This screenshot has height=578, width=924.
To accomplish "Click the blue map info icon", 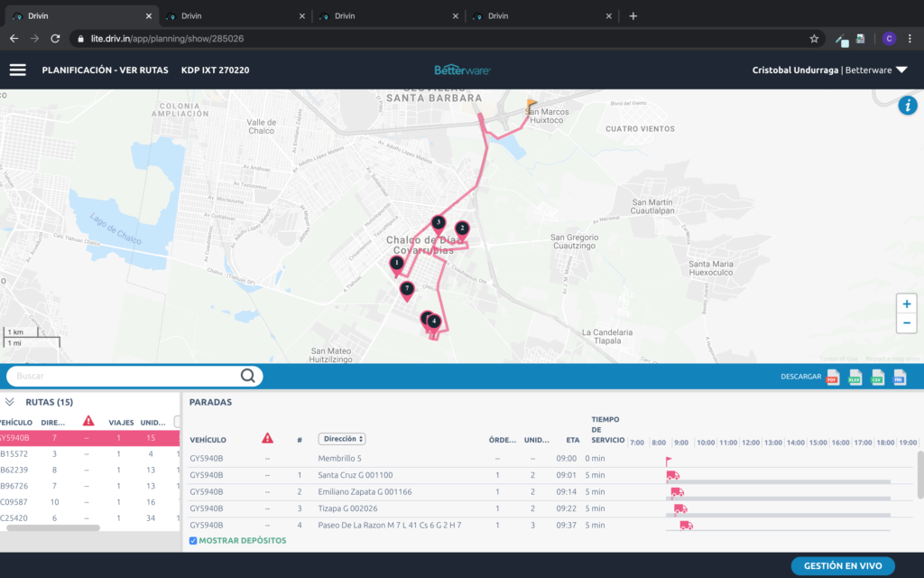I will pos(907,106).
